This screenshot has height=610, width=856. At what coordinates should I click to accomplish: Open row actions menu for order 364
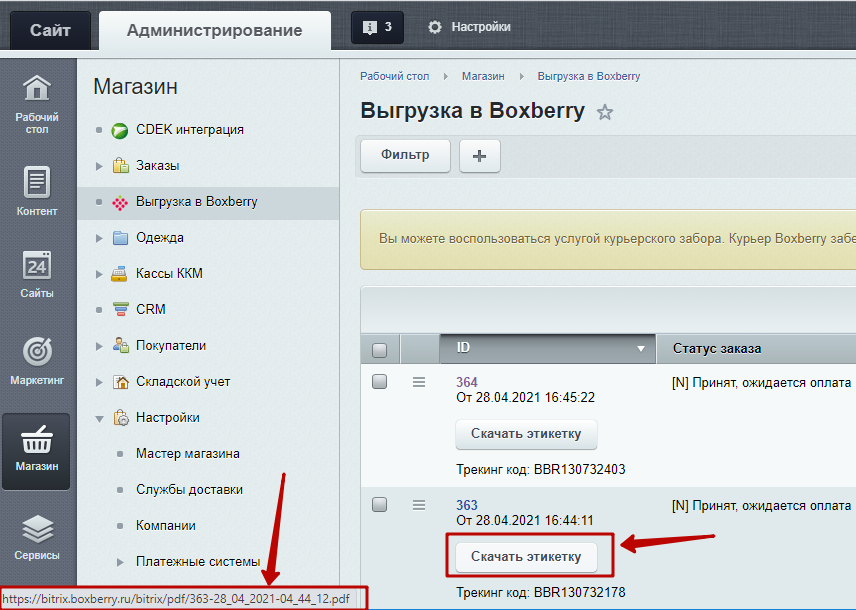point(420,382)
